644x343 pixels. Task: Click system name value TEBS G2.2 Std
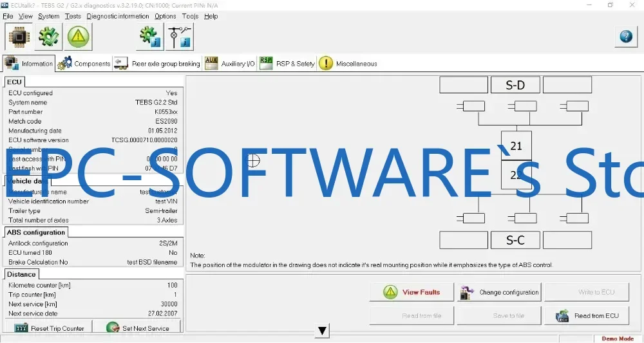[x=156, y=102]
